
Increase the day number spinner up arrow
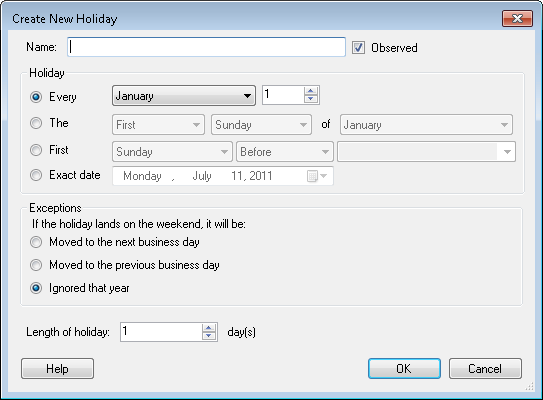point(311,91)
